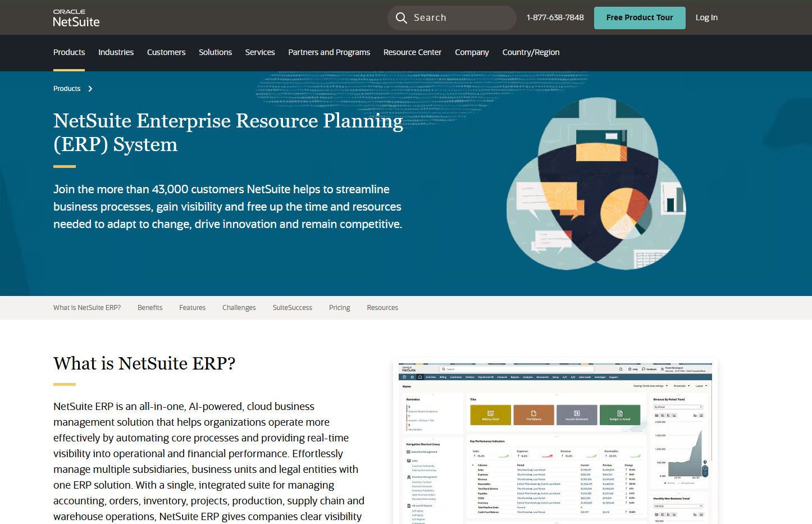Select the Customers menu item
812x524 pixels.
[166, 52]
